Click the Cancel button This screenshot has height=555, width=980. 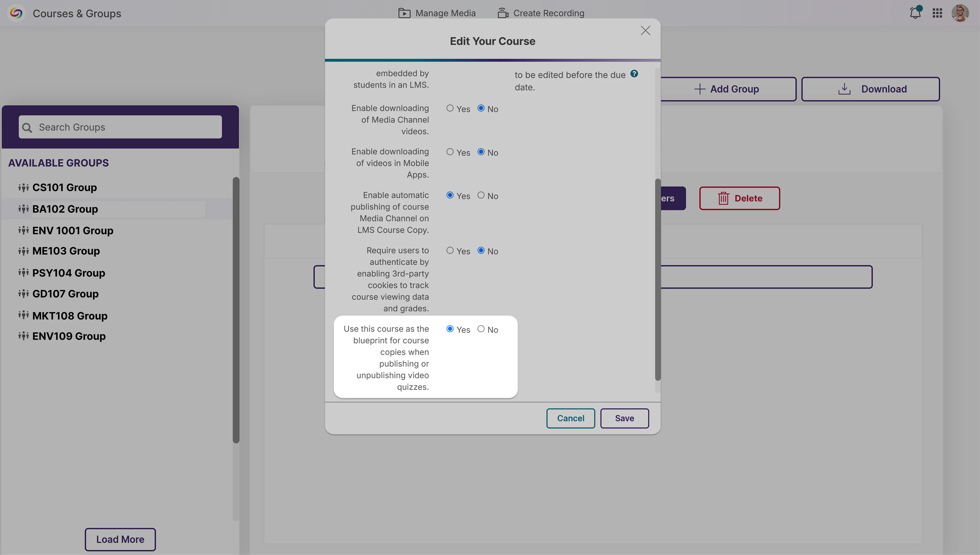tap(570, 418)
